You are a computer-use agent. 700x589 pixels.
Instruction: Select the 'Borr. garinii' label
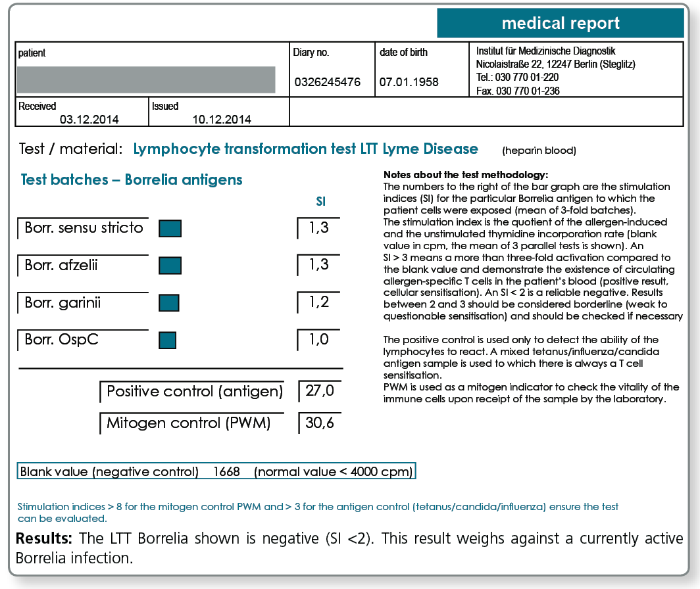click(63, 302)
